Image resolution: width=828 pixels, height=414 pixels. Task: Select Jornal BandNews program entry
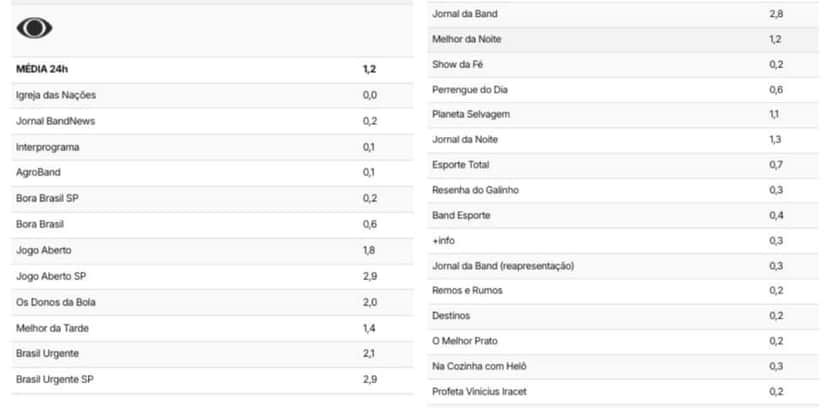212,121
